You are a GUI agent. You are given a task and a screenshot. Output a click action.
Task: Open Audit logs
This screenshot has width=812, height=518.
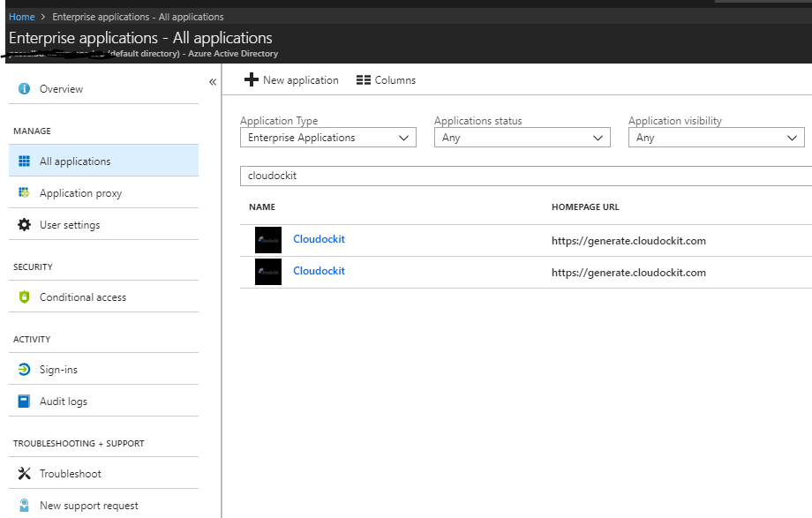point(103,401)
